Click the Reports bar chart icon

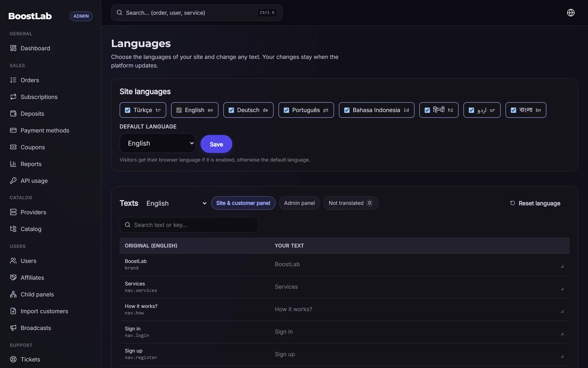13,164
